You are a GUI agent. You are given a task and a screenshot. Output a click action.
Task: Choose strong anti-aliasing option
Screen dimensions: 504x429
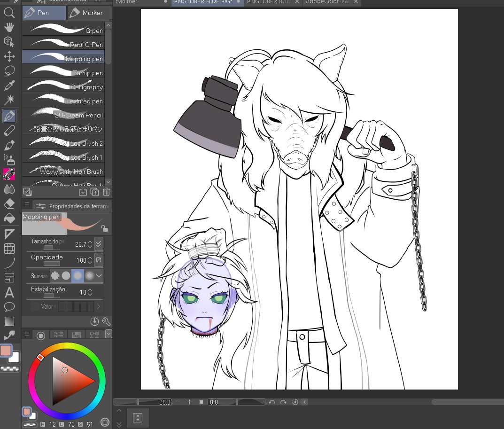[x=89, y=276]
